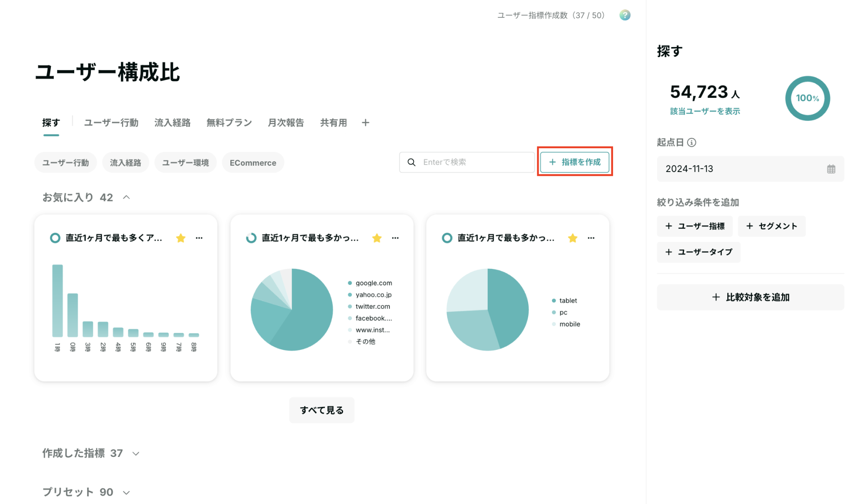Expand the 作成した指標 37 section
Image resolution: width=853 pixels, height=504 pixels.
point(136,454)
